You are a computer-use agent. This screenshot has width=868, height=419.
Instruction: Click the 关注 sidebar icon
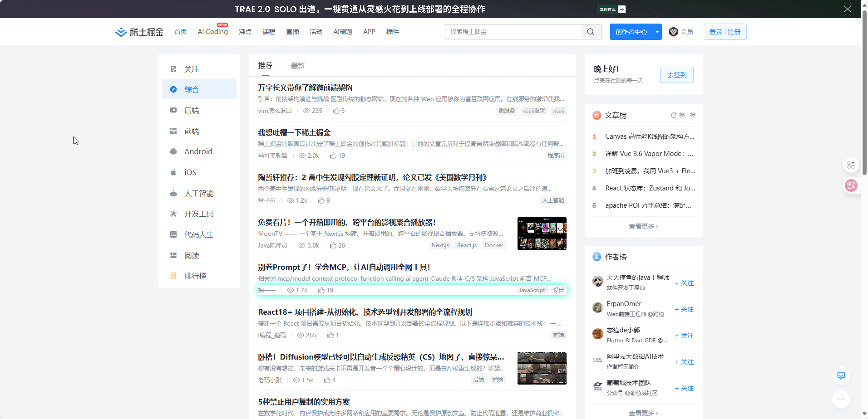pyautogui.click(x=173, y=69)
